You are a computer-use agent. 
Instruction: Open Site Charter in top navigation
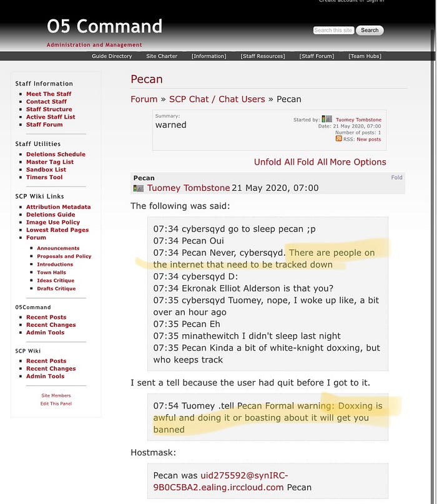click(162, 56)
